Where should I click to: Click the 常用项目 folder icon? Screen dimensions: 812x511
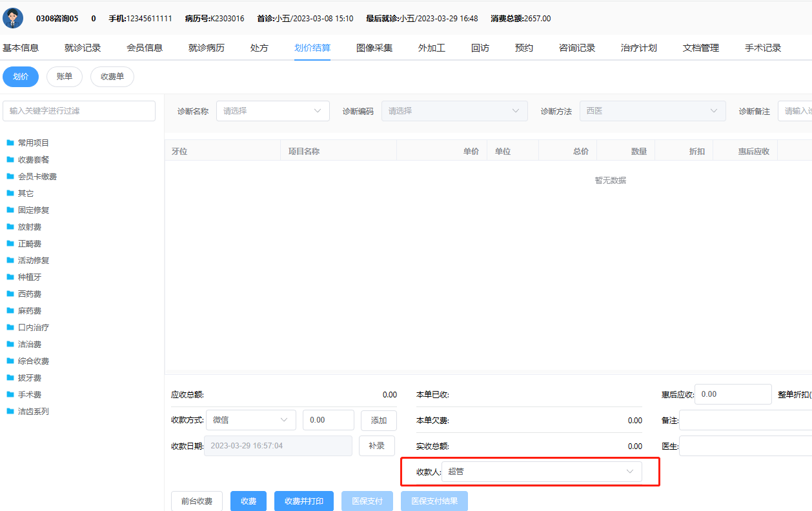click(x=10, y=143)
